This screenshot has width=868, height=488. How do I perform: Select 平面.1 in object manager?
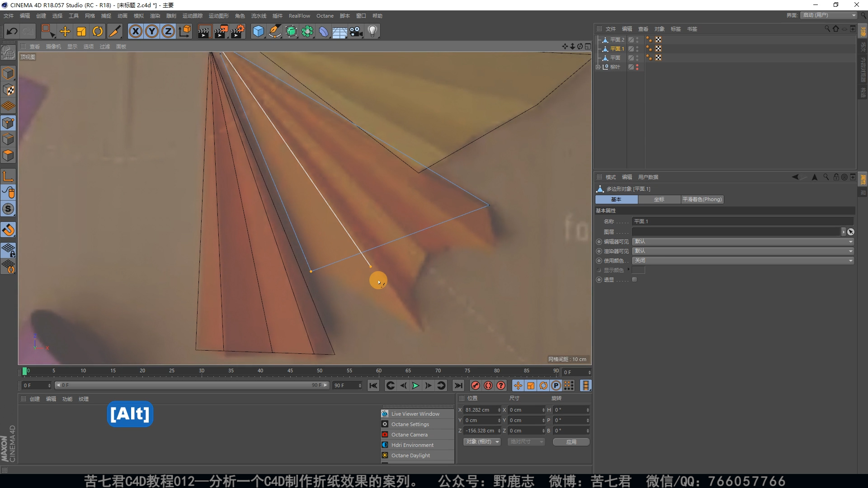pyautogui.click(x=617, y=49)
